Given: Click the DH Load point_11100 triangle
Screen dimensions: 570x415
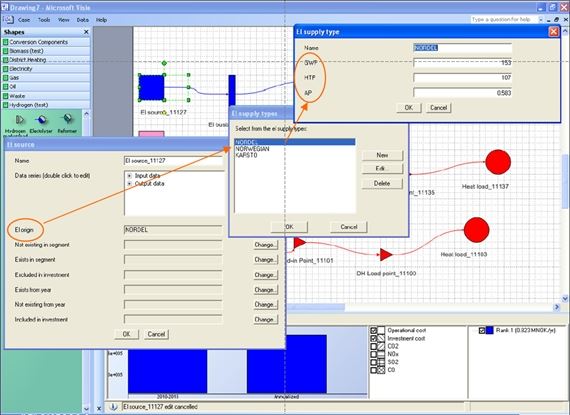Looking at the screenshot, I should coord(386,254).
